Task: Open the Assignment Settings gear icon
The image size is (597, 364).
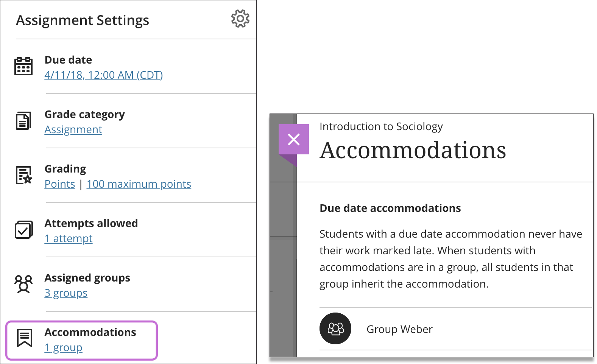Action: point(240,19)
